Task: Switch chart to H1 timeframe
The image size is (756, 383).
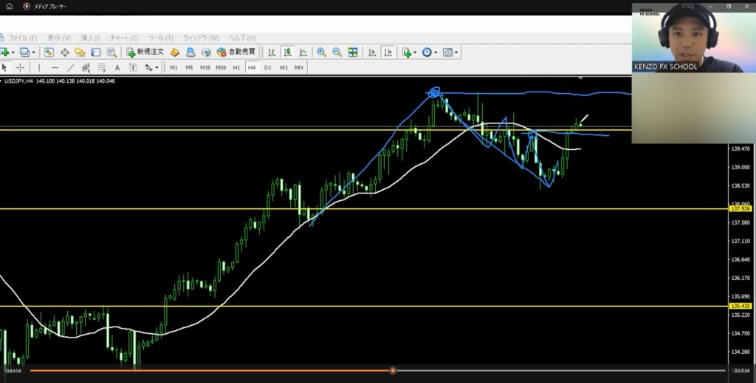Action: click(236, 68)
